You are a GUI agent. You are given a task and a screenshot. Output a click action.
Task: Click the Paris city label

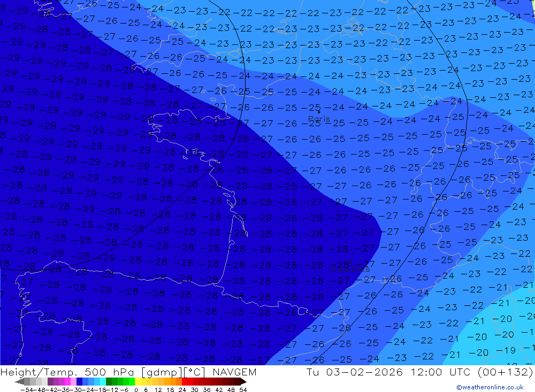point(319,119)
